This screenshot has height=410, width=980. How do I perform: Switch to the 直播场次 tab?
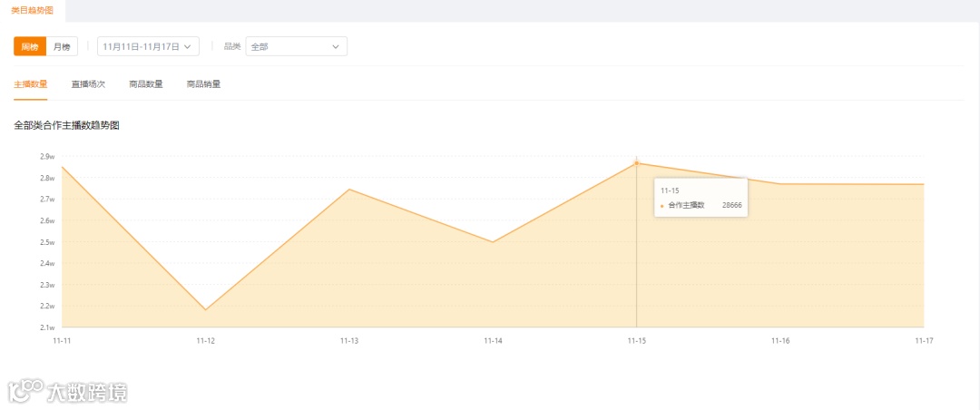click(88, 84)
